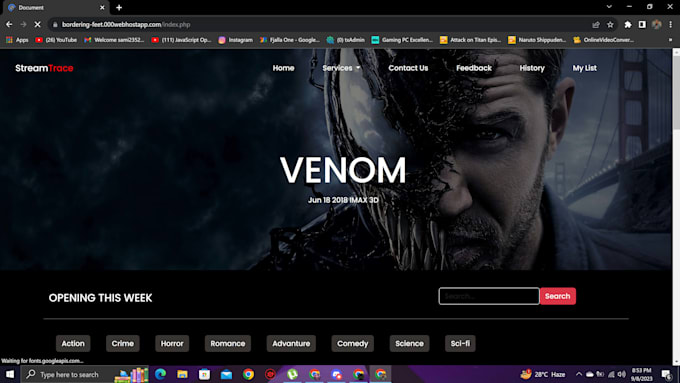Open the OnlineVideoConverter bookmark
Viewport: 680px width, 383px height.
(603, 40)
